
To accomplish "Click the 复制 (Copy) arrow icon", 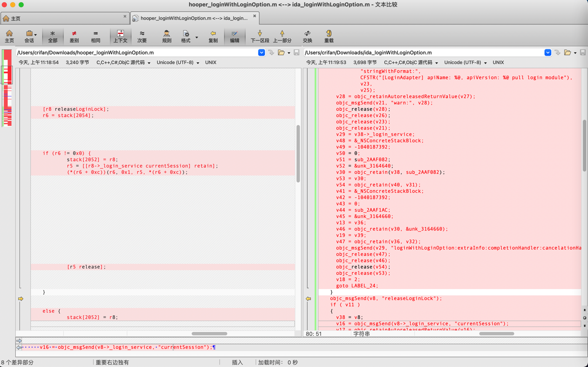I will pyautogui.click(x=213, y=36).
